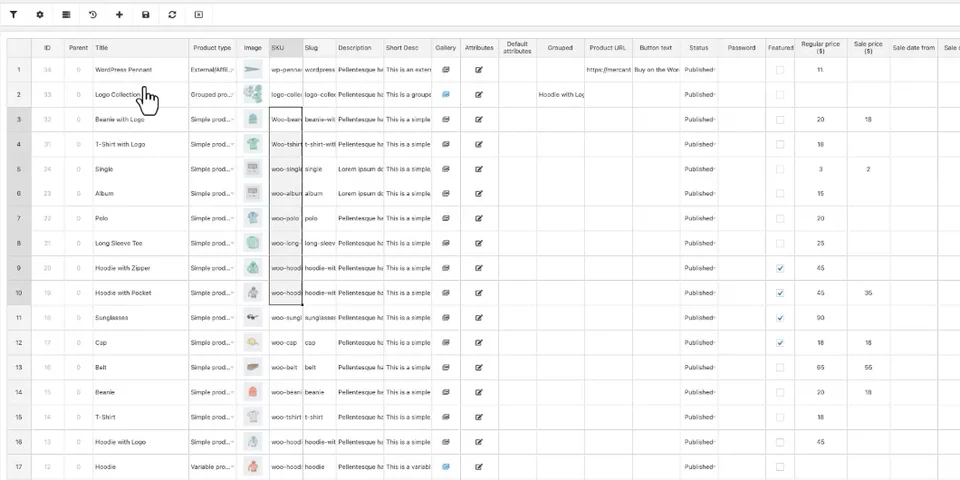
Task: Click the rows list icon in toolbar
Action: tap(66, 15)
